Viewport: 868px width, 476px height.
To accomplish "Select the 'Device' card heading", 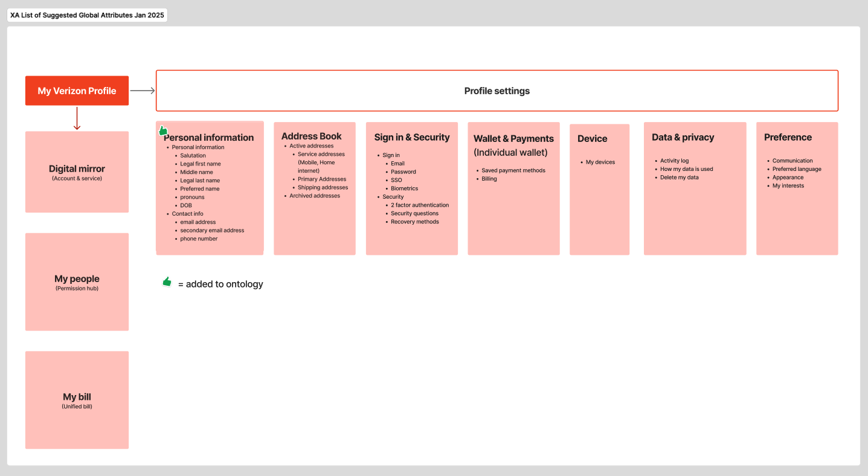I will coord(592,139).
